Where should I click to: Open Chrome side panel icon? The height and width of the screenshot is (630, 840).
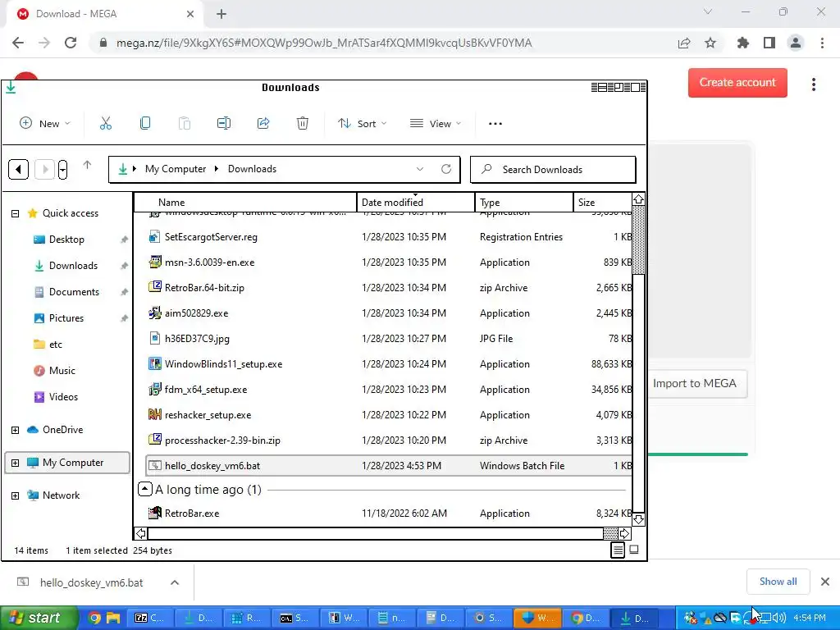(769, 43)
